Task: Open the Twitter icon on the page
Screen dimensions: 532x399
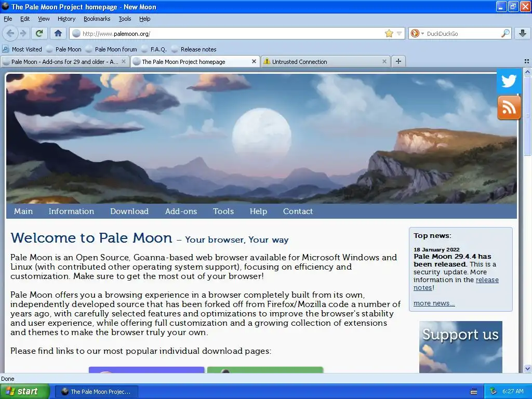Action: coord(509,81)
